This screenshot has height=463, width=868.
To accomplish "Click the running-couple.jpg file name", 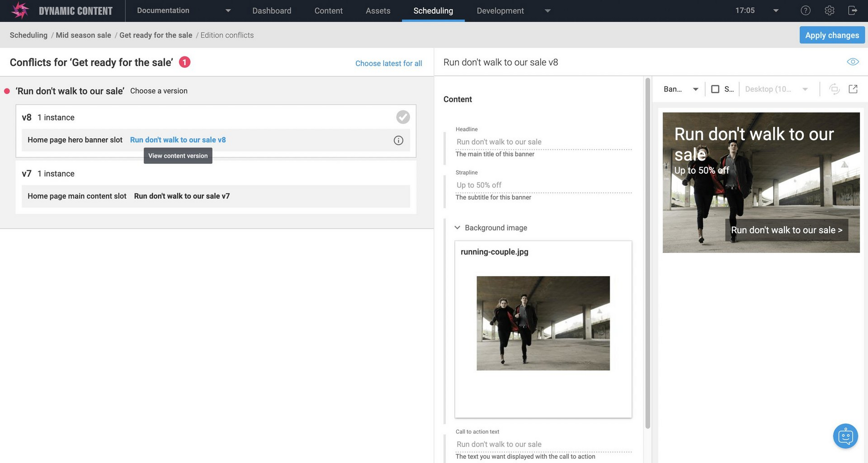I will click(494, 252).
